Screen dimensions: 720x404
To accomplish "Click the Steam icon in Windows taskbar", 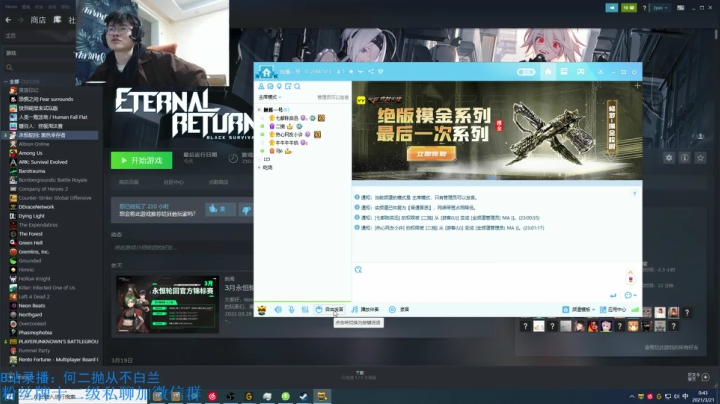I will [304, 396].
